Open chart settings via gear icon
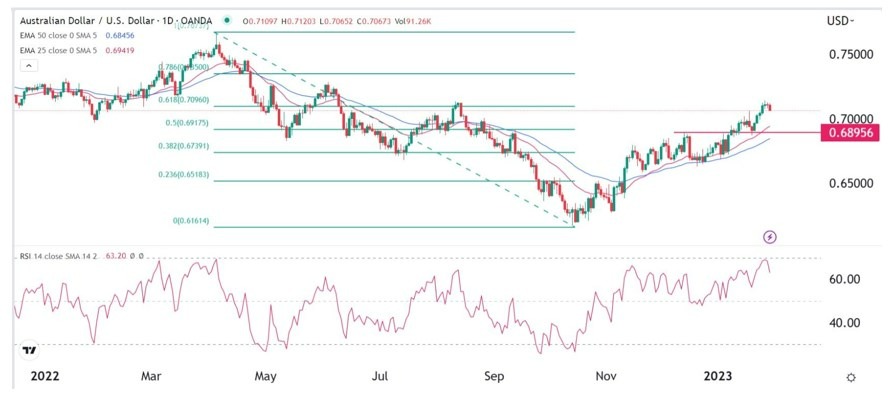 point(851,378)
